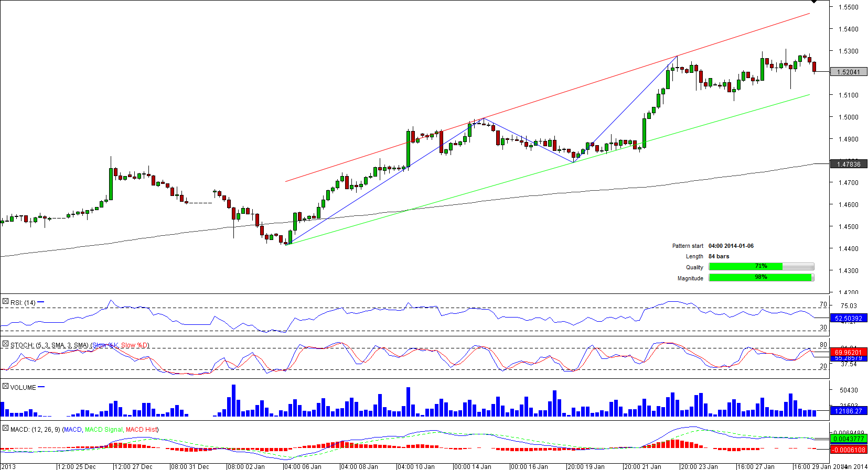
Task: Click the 1.5500 price axis label
Action: coord(849,7)
